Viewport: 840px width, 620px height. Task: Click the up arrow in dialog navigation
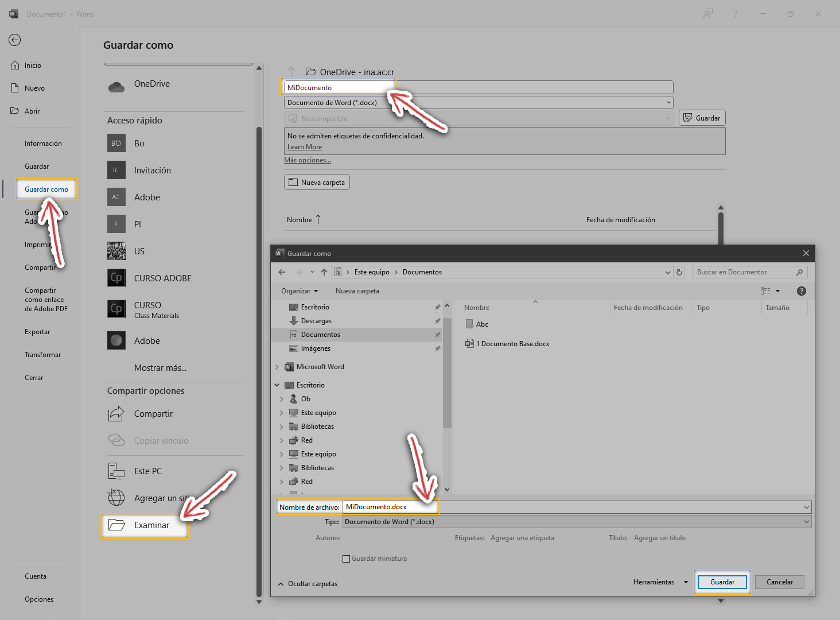click(324, 272)
